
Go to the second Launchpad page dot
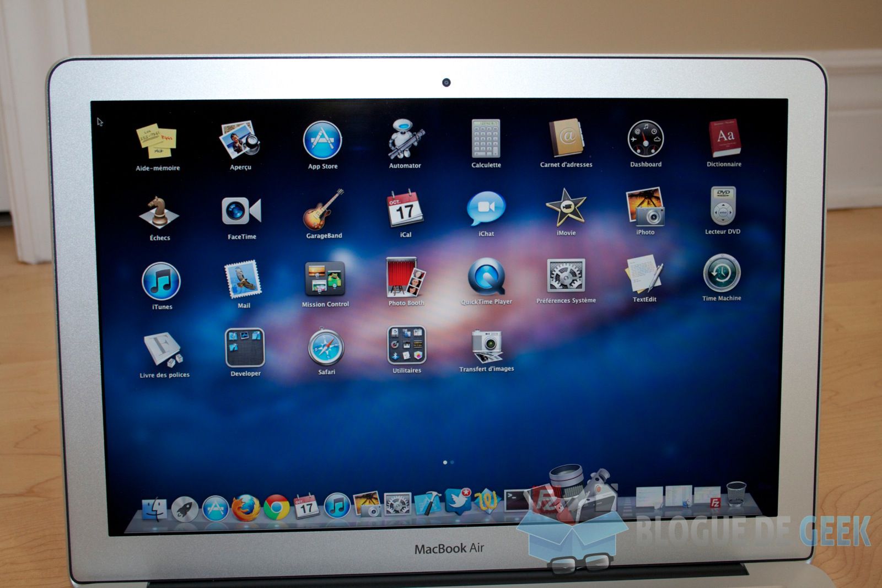[452, 462]
